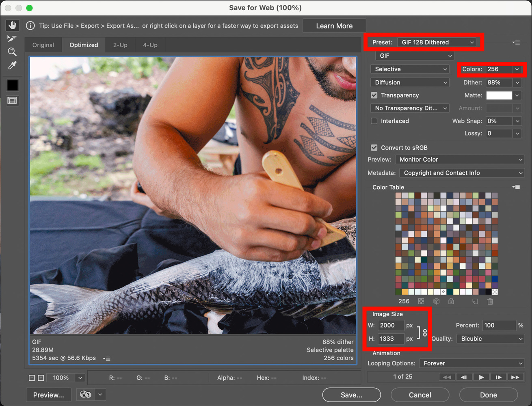
Task: Select the Slice Select tool
Action: click(12, 39)
